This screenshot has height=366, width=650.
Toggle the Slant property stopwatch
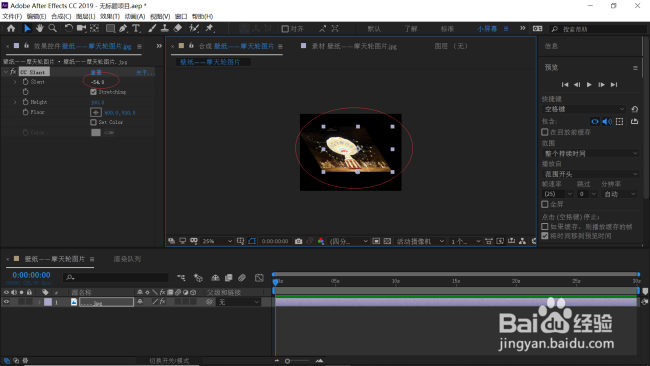(x=25, y=82)
